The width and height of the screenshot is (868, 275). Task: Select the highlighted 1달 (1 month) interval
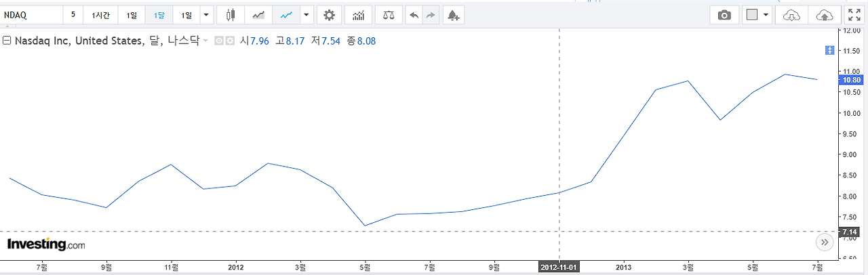[159, 15]
